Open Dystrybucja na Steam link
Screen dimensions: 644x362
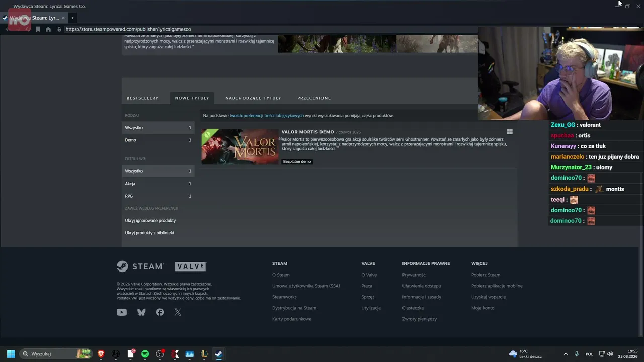click(x=294, y=308)
